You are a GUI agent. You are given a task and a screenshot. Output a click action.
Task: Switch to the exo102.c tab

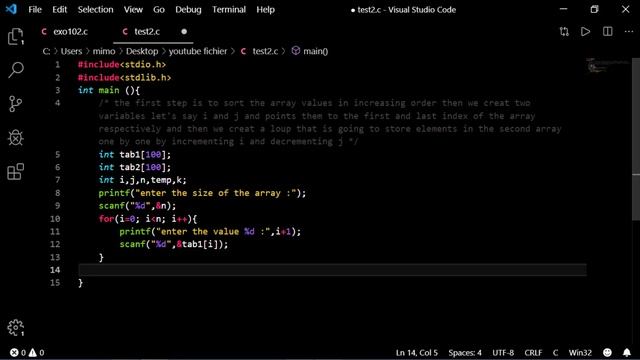(70, 31)
